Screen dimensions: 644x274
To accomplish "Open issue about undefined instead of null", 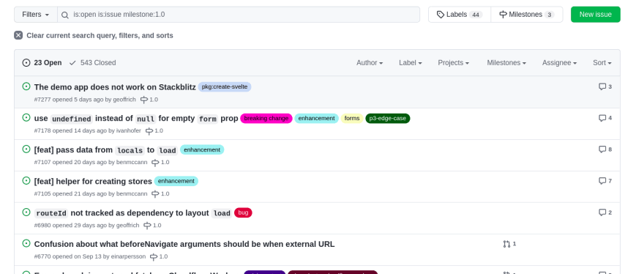I will coord(136,119).
